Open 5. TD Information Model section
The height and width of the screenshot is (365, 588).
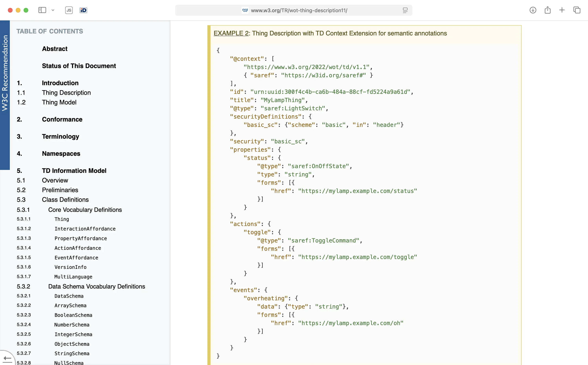click(74, 171)
